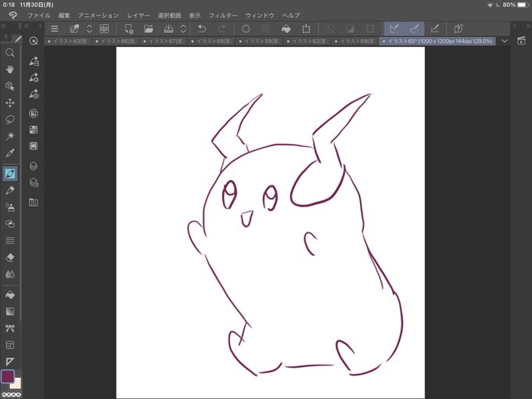Open the ヘルプ menu
Viewport: 532px width, 399px height.
pos(291,16)
